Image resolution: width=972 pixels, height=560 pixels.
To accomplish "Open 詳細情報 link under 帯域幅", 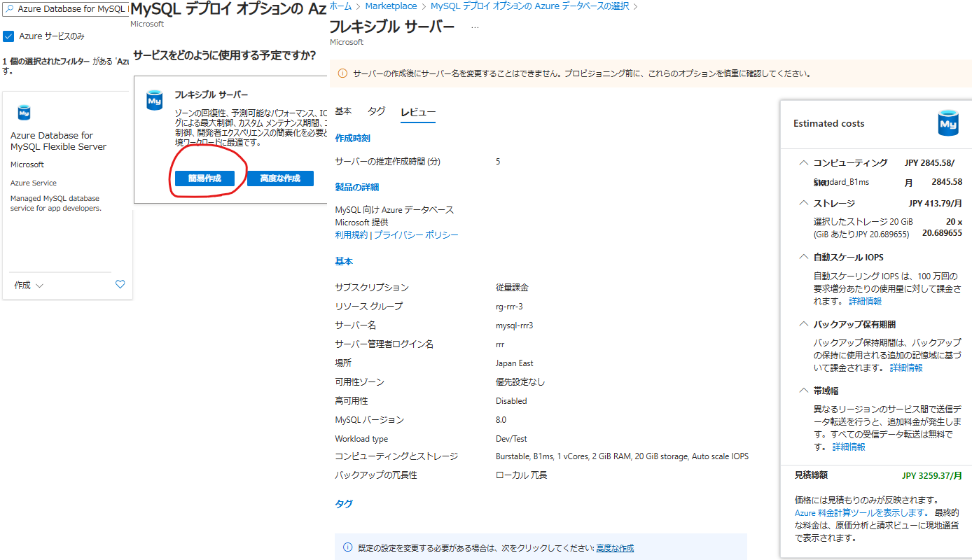I will (x=849, y=447).
